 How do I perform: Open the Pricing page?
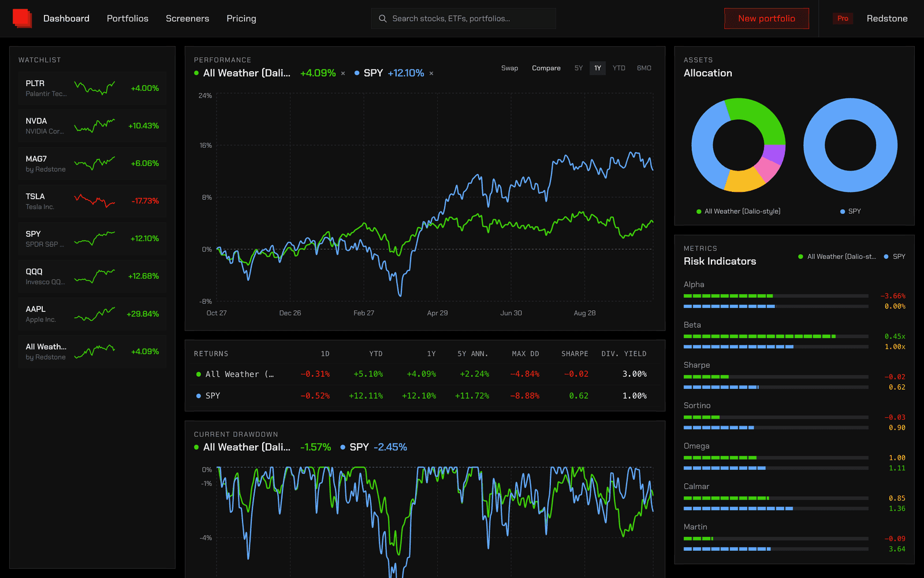[x=241, y=18]
